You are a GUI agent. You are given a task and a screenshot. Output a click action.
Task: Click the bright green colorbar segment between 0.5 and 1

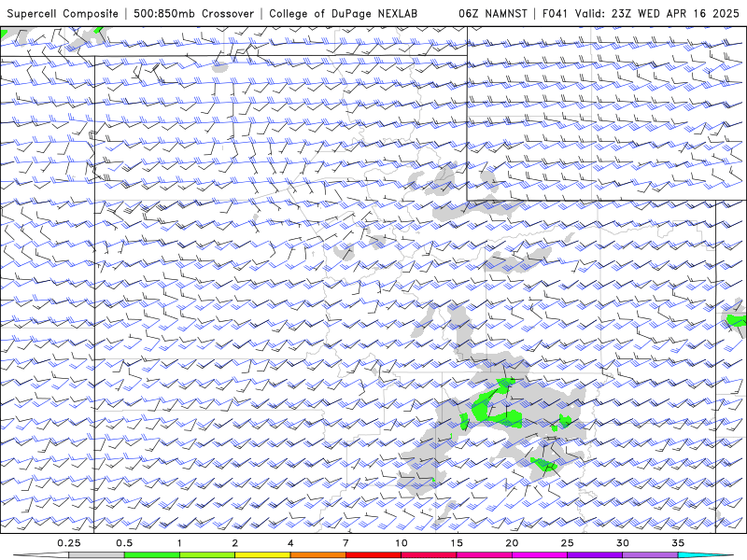pos(151,555)
